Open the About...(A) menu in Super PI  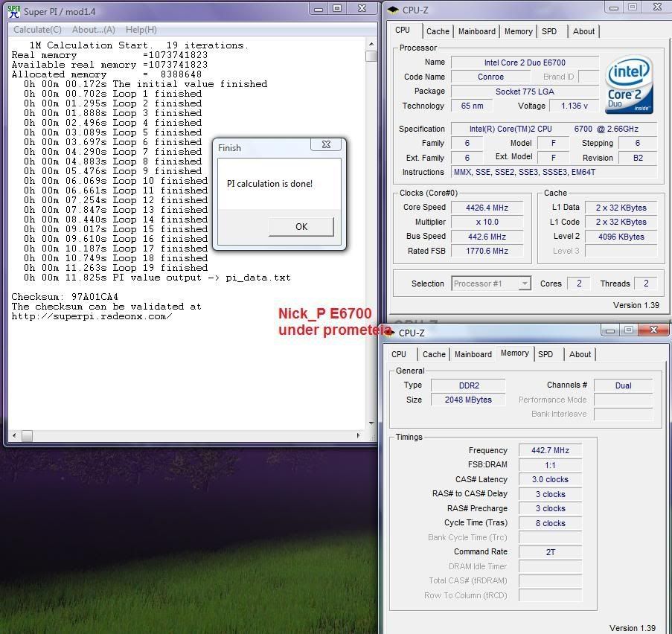pyautogui.click(x=93, y=30)
